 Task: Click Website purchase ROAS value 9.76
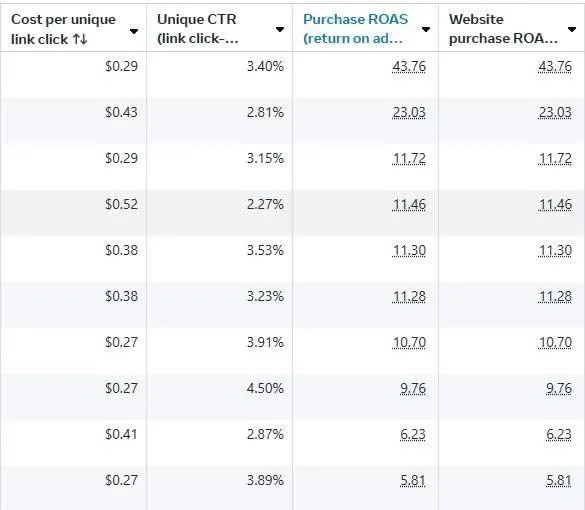coord(559,388)
